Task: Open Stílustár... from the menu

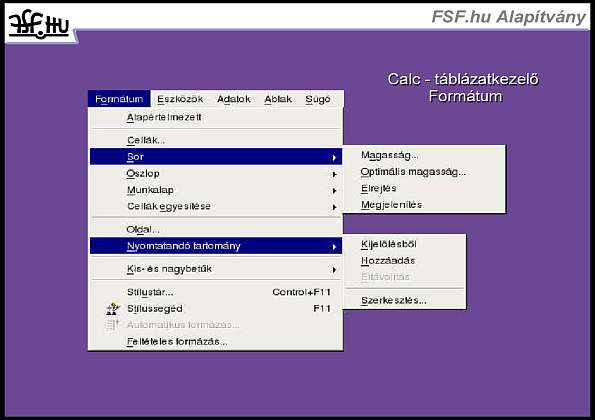Action: pos(216,292)
